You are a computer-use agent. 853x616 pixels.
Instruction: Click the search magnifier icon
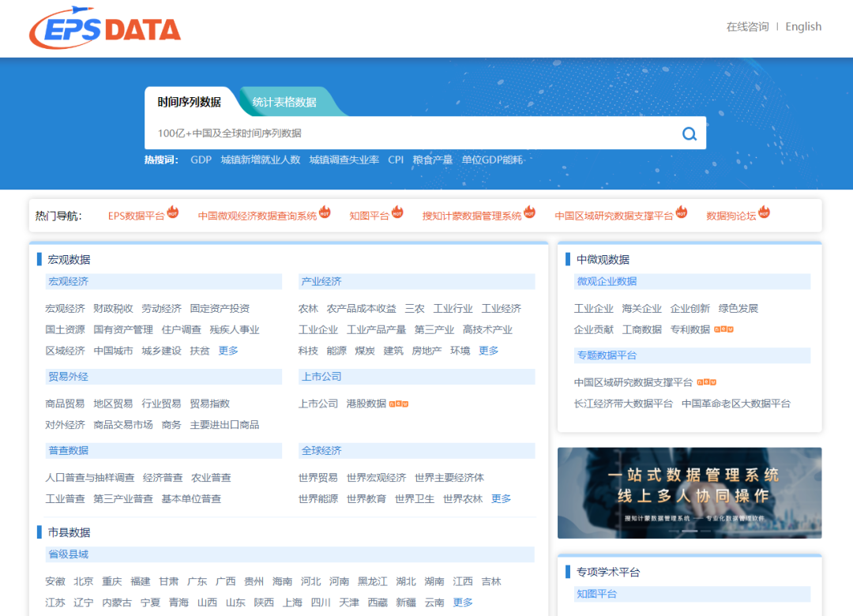tap(690, 133)
